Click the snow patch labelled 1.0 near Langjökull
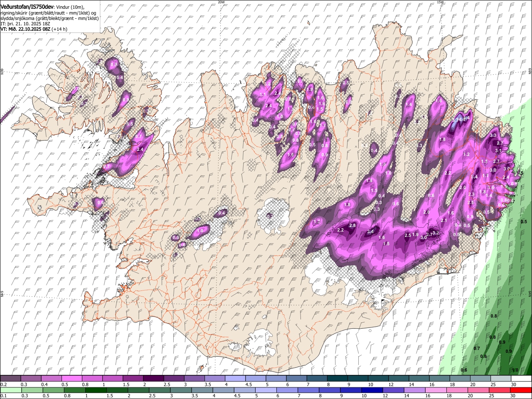This screenshot has width=532, height=399. click(x=200, y=231)
